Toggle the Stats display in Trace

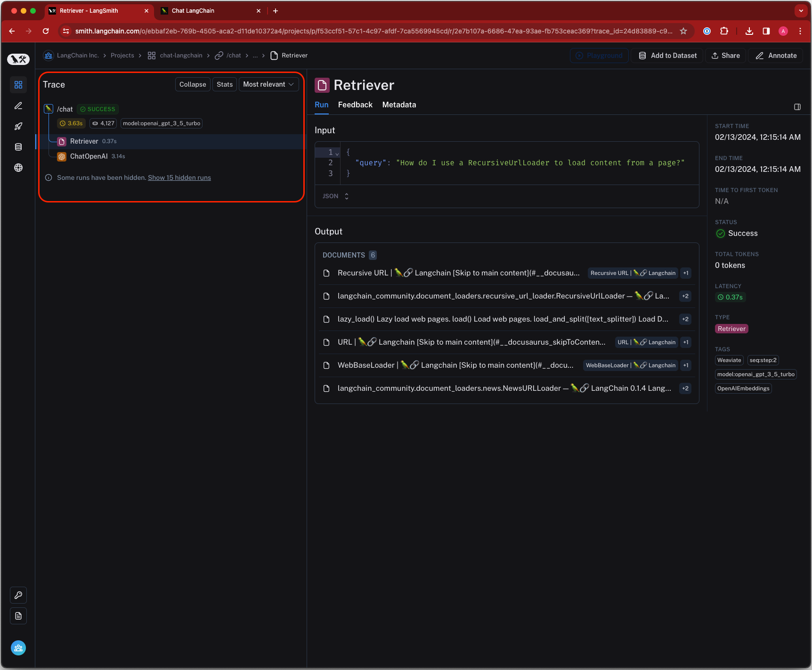click(224, 84)
